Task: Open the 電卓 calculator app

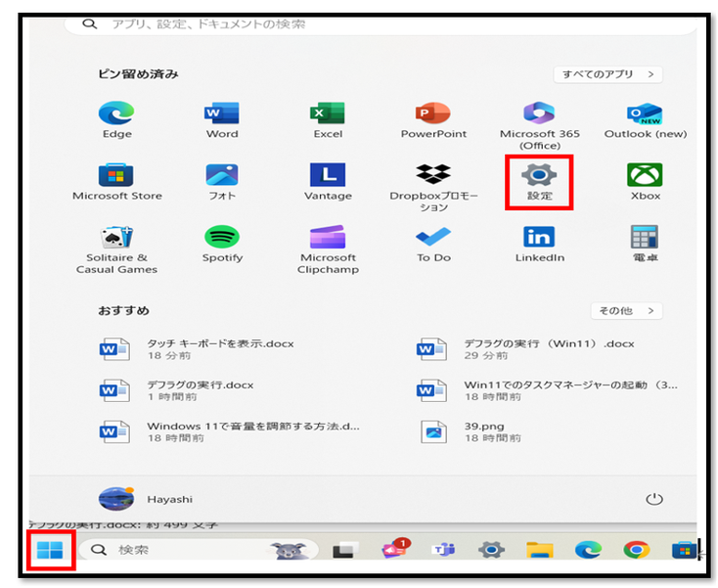Action: 646,244
